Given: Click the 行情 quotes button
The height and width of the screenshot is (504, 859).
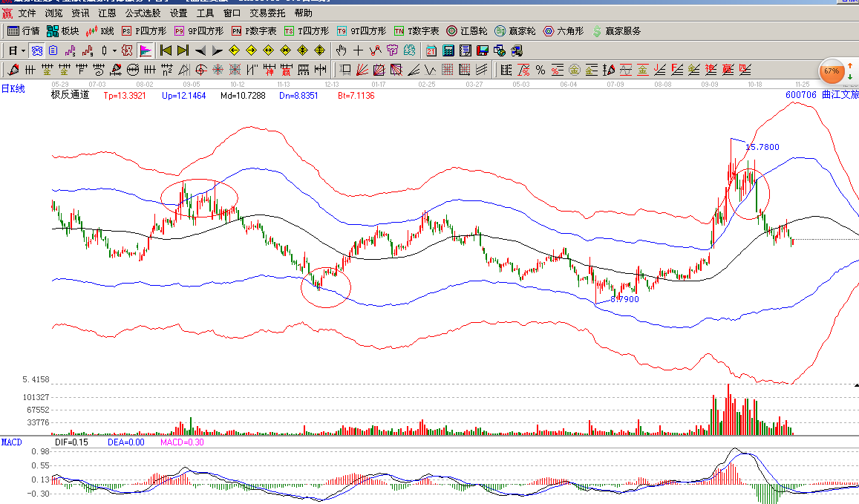Looking at the screenshot, I should [23, 31].
